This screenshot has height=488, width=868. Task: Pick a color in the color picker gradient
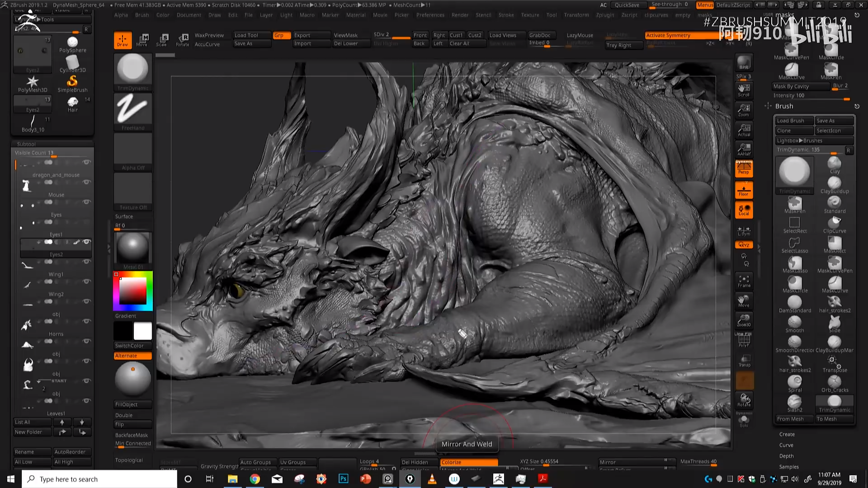click(x=132, y=291)
